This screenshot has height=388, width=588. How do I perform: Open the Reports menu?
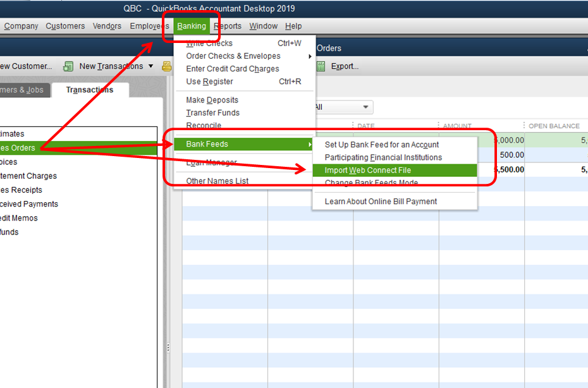(x=228, y=27)
